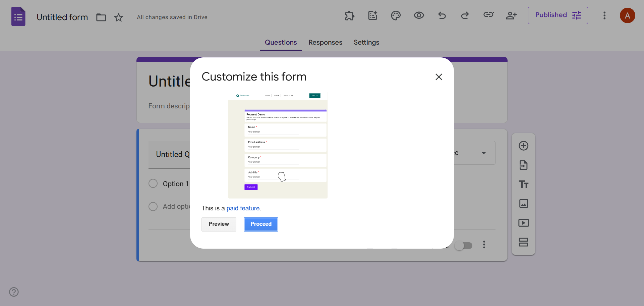
Task: Add a video using the video icon
Action: pos(524,223)
